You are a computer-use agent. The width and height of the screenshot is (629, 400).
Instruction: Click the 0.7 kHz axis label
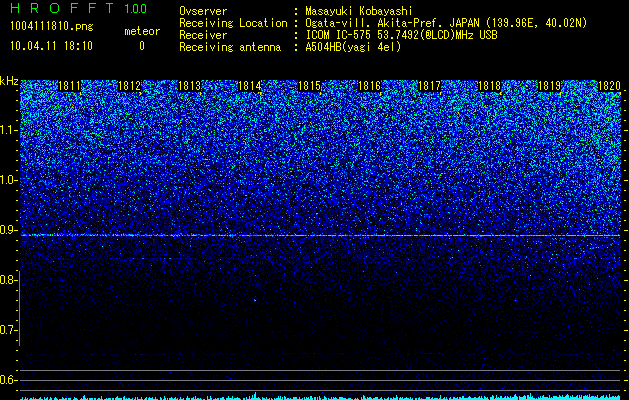[x=8, y=330]
